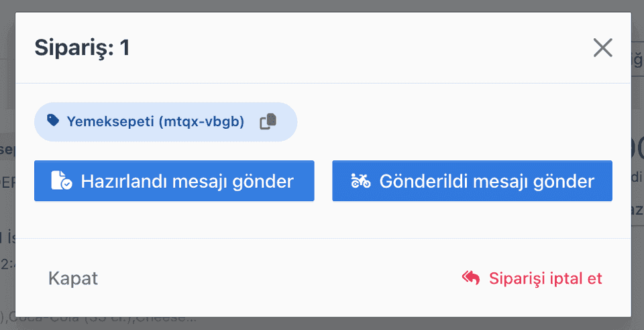Viewport: 644px width, 330px height.
Task: Copy the Yemeksepeti order code
Action: (268, 122)
